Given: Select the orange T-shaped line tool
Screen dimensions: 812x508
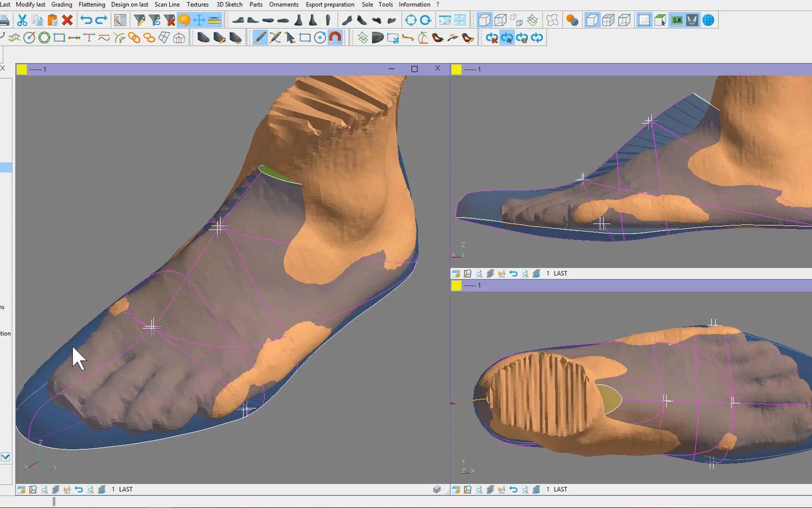Looking at the screenshot, I should (x=89, y=38).
